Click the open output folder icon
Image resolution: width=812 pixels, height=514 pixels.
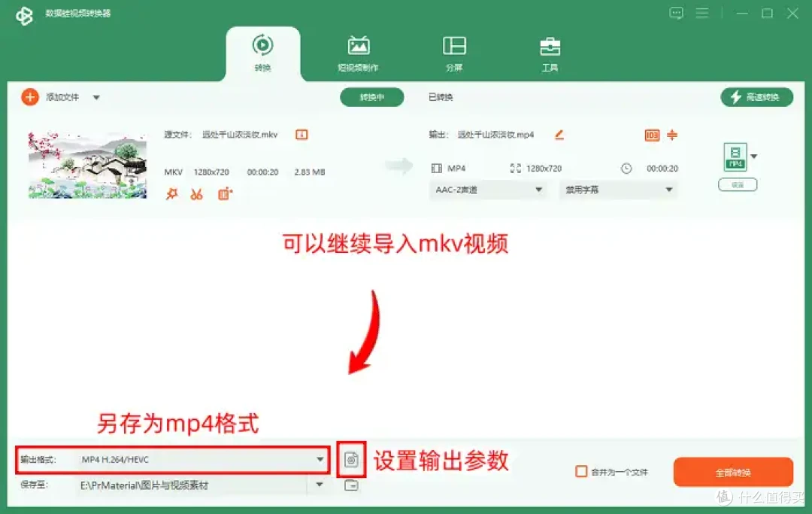(x=351, y=485)
